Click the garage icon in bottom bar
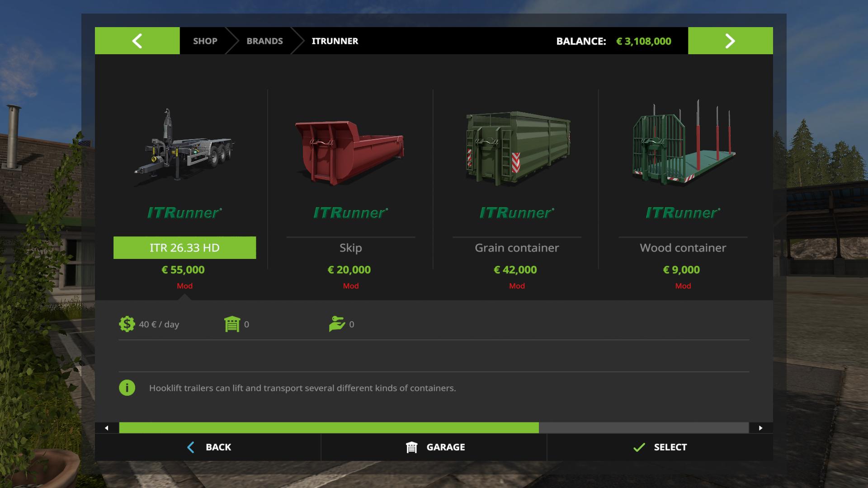Viewport: 868px width, 488px height. coord(411,447)
